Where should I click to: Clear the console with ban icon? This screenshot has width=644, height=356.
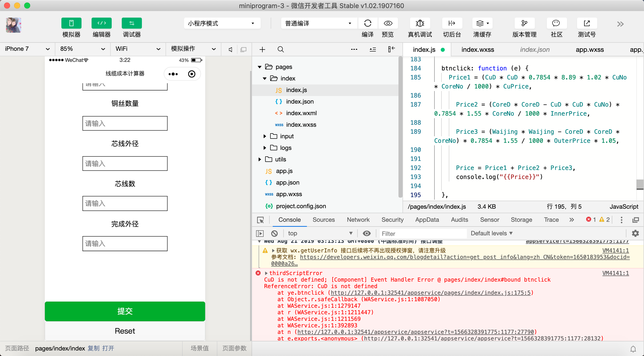[x=274, y=234]
